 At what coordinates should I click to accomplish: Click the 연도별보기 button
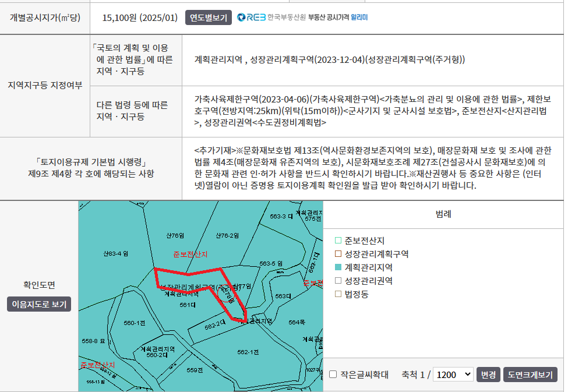[x=209, y=17]
